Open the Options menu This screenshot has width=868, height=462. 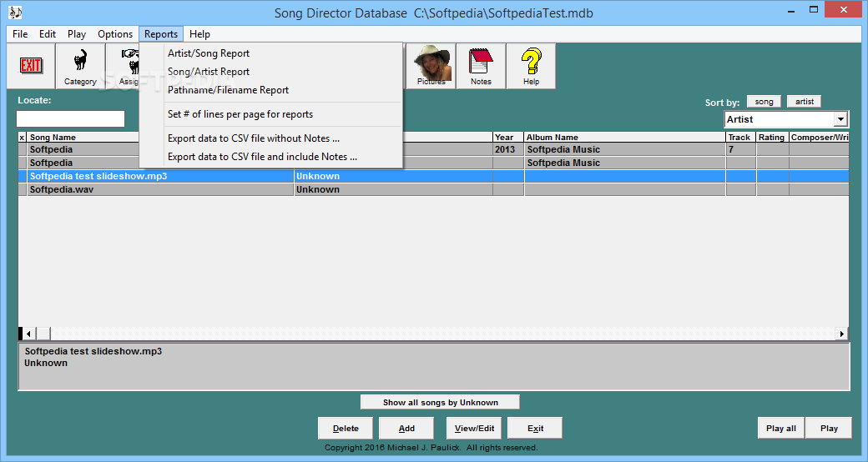[x=115, y=33]
